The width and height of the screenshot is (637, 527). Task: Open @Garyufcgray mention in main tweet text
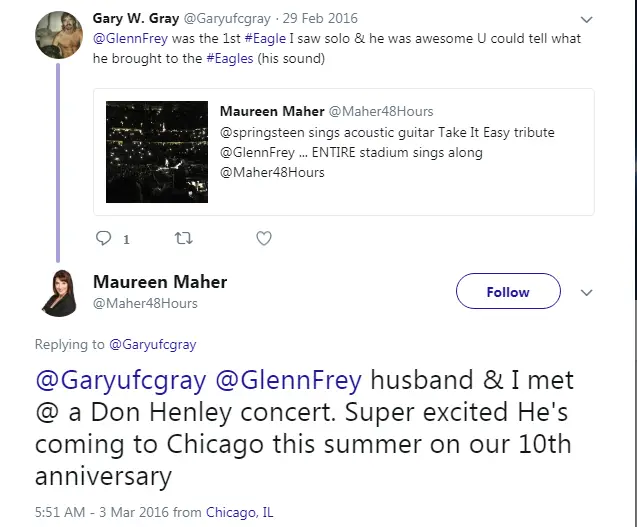point(121,381)
